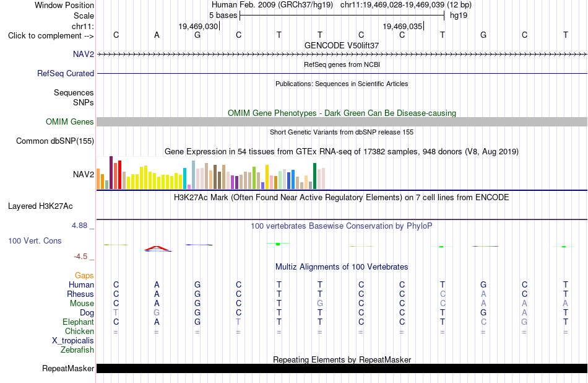Select the Human species label
This screenshot has width=588, height=383.
click(x=81, y=284)
